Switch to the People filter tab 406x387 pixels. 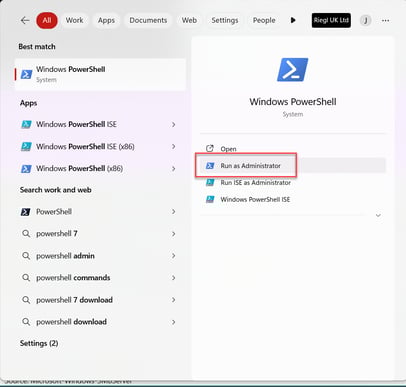pyautogui.click(x=264, y=20)
